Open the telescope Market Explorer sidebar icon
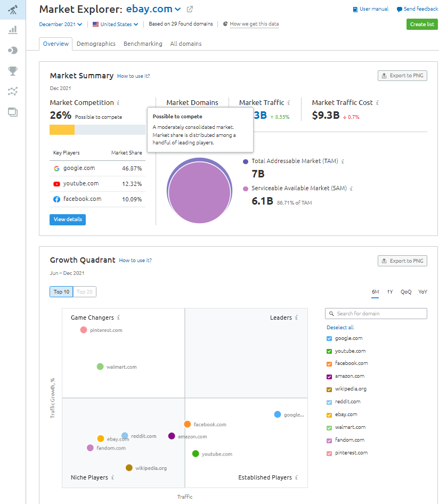 click(13, 10)
